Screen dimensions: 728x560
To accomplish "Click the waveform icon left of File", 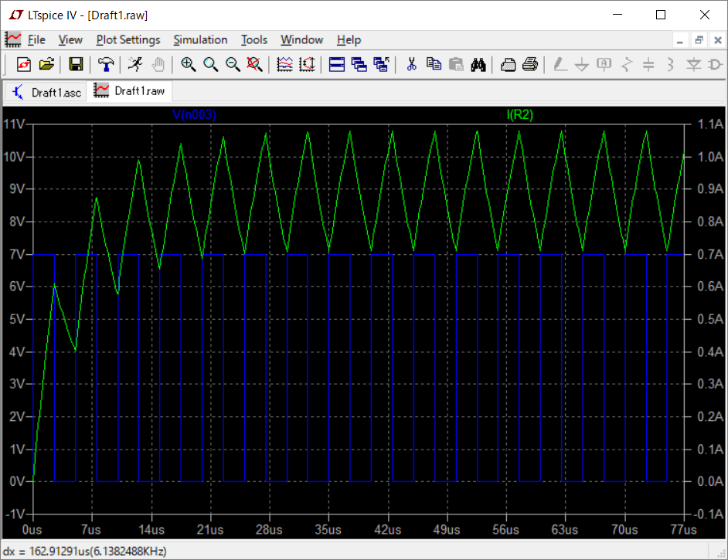I will pos(13,40).
